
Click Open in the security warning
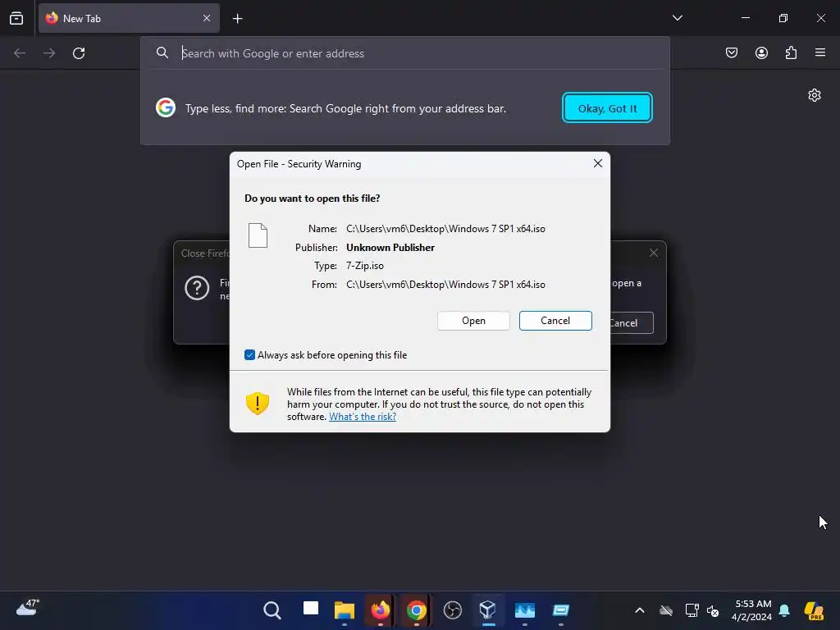[x=473, y=321]
